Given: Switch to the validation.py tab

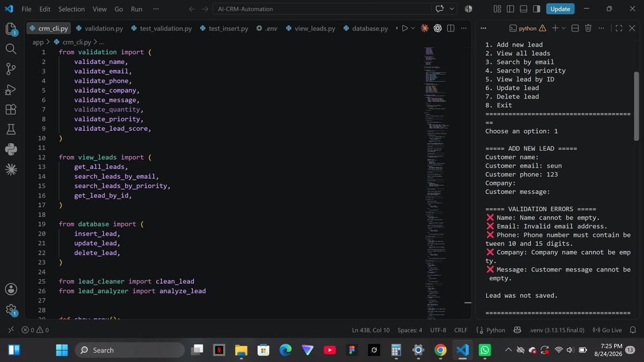Looking at the screenshot, I should (100, 28).
